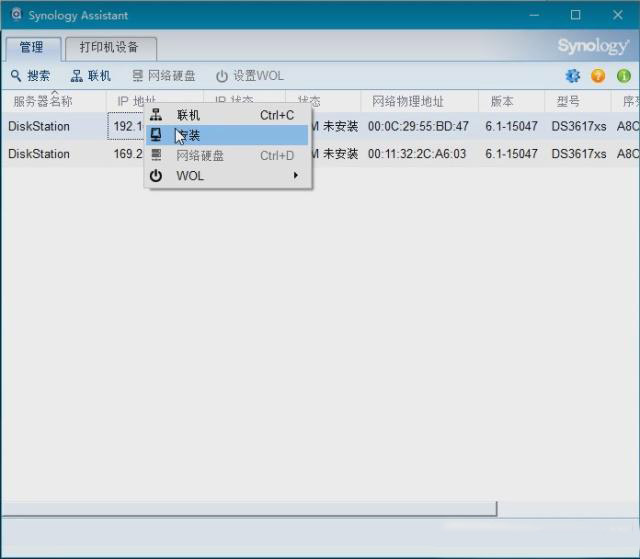Close the Synology Assistant window

coord(618,15)
